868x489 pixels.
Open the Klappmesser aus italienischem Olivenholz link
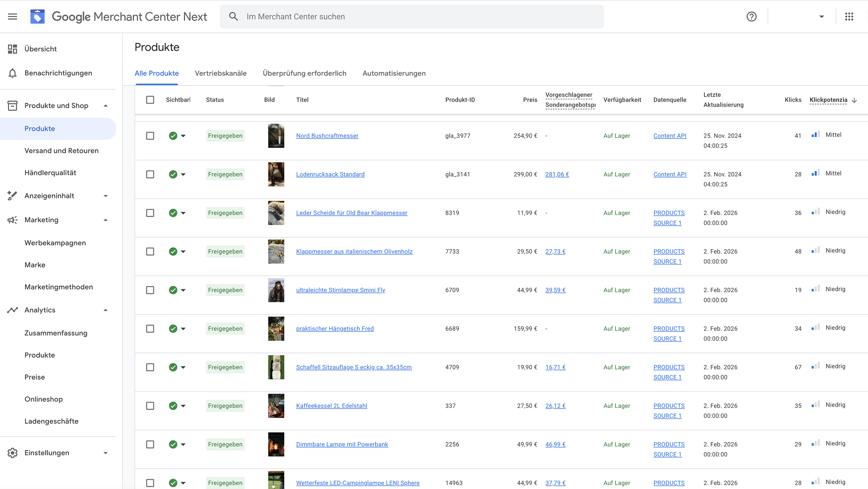tap(354, 251)
